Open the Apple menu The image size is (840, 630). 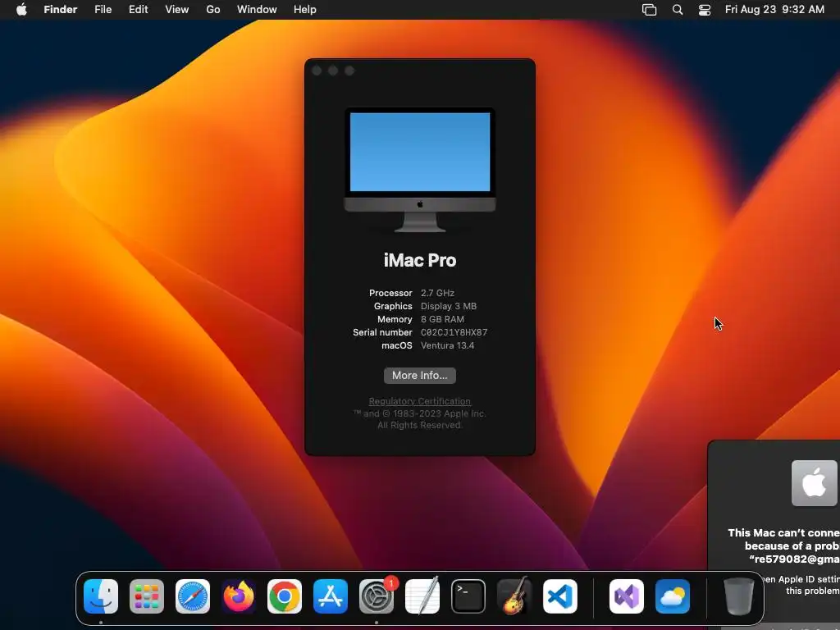[21, 10]
